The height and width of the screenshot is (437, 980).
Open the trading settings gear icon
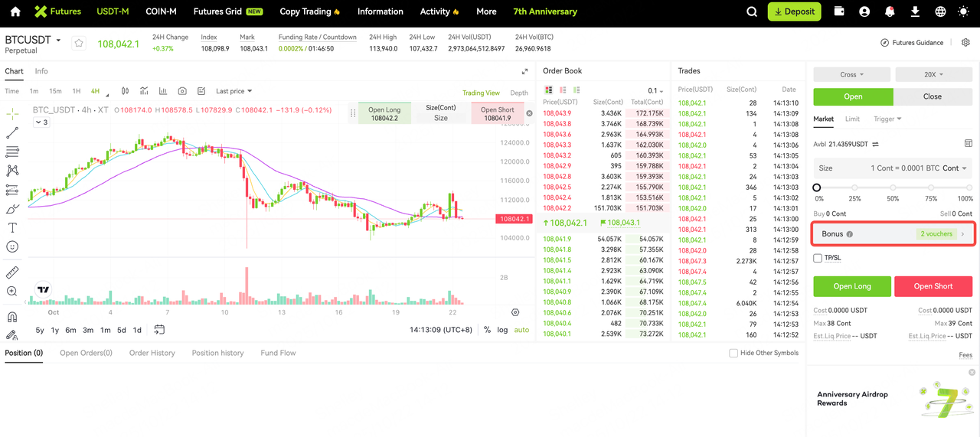coord(965,43)
